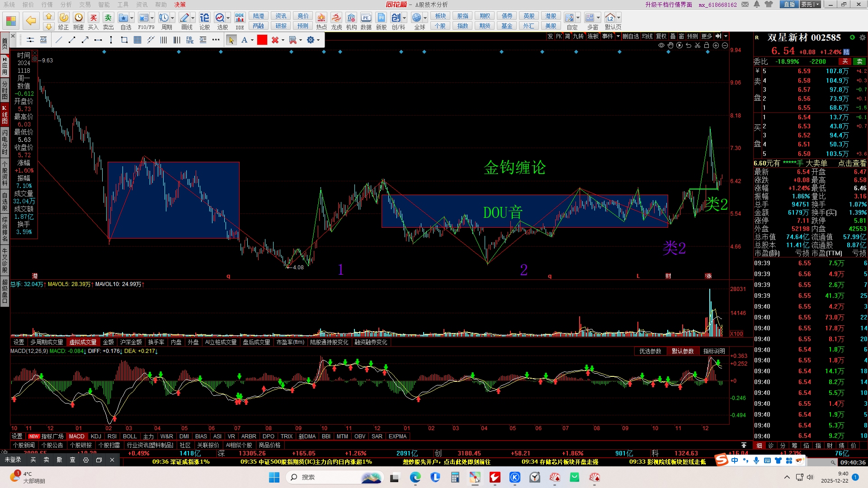Select the FIB TIME drawing tool
The image size is (868, 488).
[x=189, y=40]
